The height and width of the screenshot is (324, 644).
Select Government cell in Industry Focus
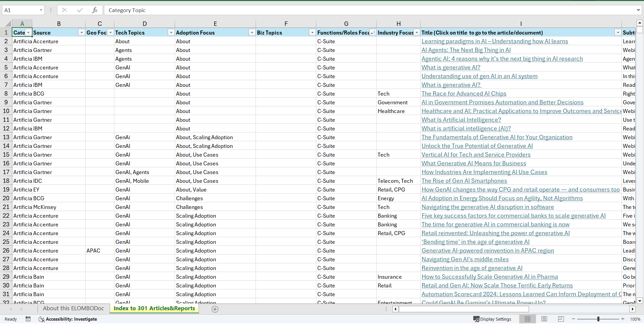pyautogui.click(x=398, y=102)
